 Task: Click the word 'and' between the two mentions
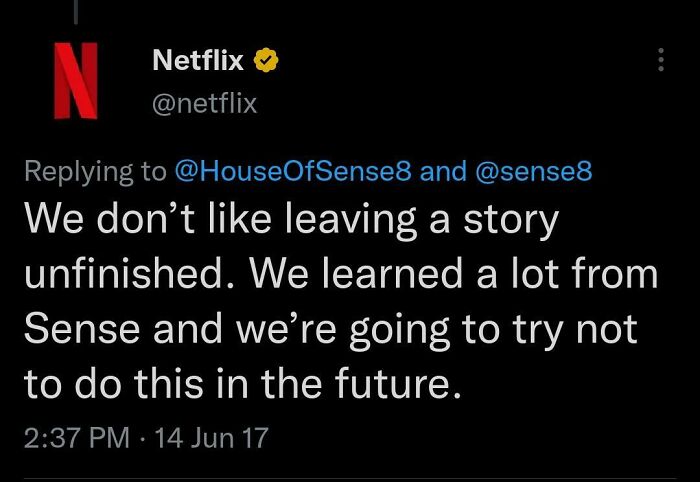point(442,171)
